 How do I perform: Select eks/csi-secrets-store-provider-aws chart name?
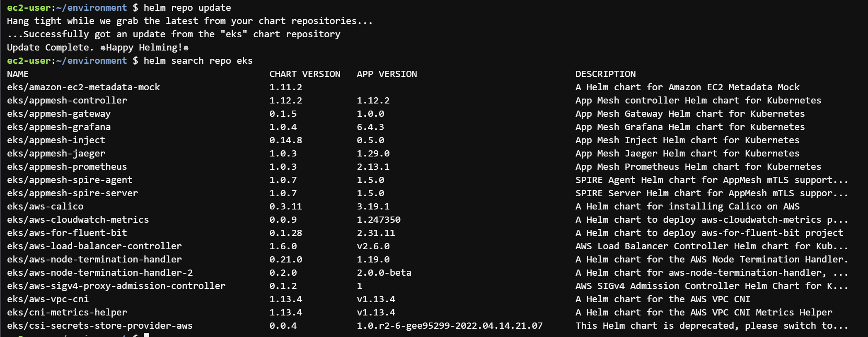[x=100, y=326]
